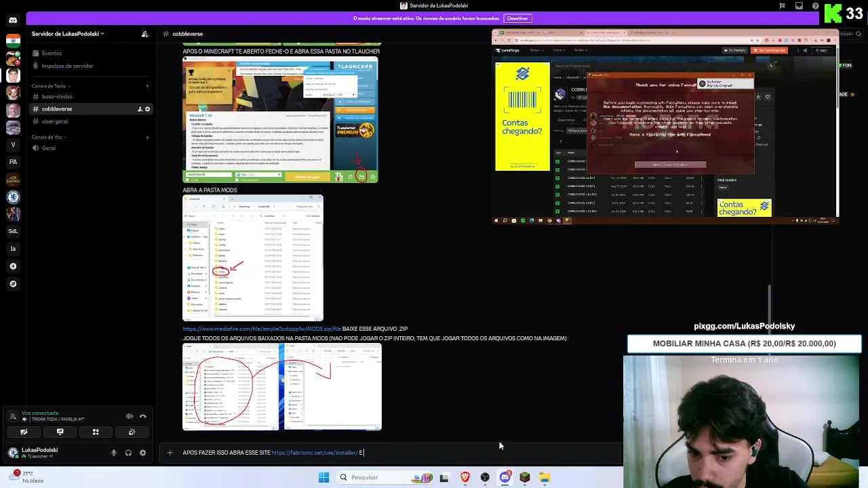This screenshot has width=868, height=488.
Task: Click the plus attachment button in message box
Action: [170, 453]
